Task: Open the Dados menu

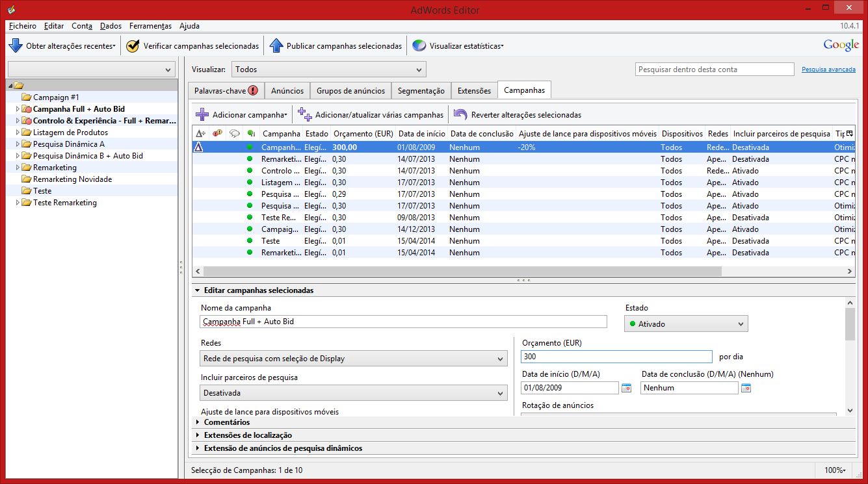Action: [x=111, y=26]
